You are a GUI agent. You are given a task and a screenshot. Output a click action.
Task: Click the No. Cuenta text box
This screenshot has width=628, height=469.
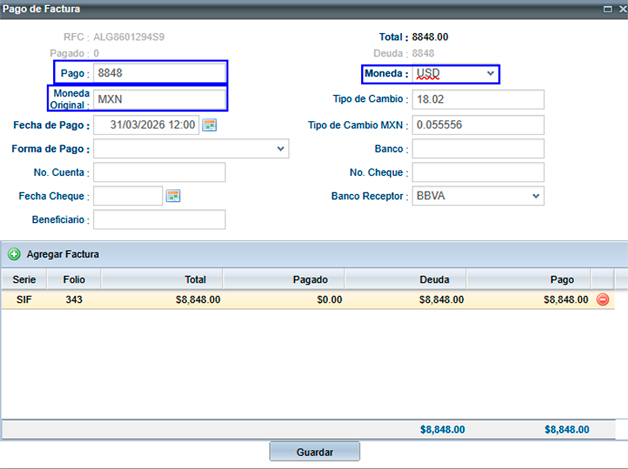tap(158, 173)
